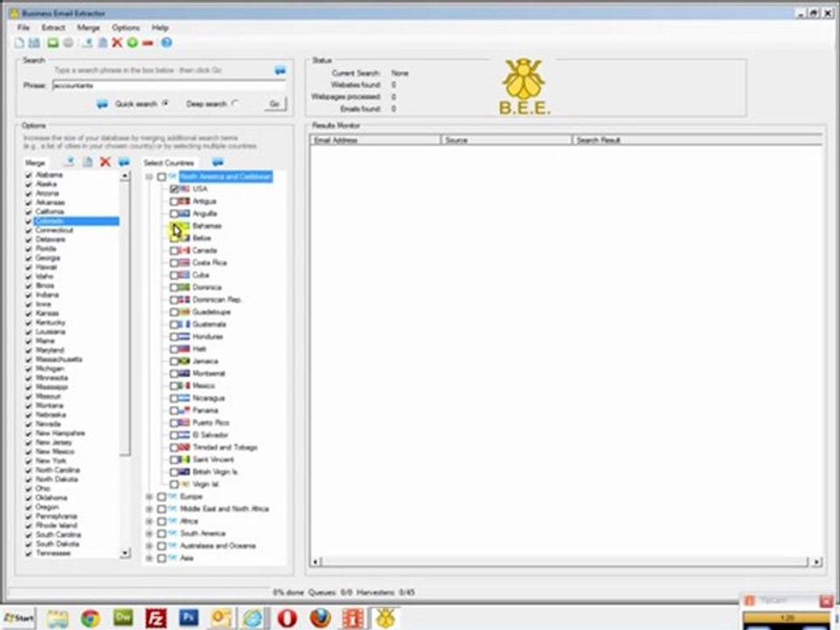Click the results monitor scroll-right arrow

point(816,562)
